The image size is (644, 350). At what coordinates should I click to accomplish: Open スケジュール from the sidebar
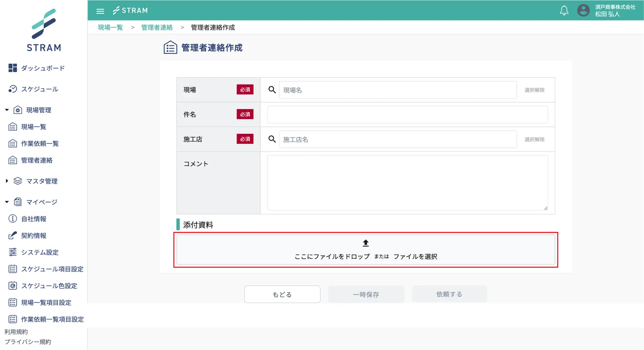click(39, 89)
